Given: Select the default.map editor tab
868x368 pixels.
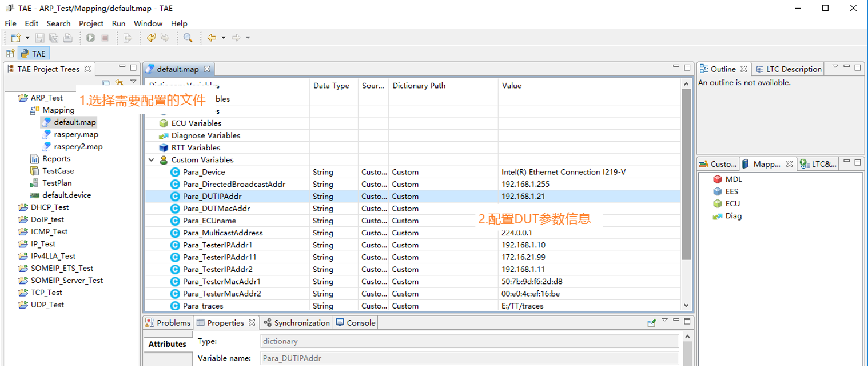Looking at the screenshot, I should point(178,69).
